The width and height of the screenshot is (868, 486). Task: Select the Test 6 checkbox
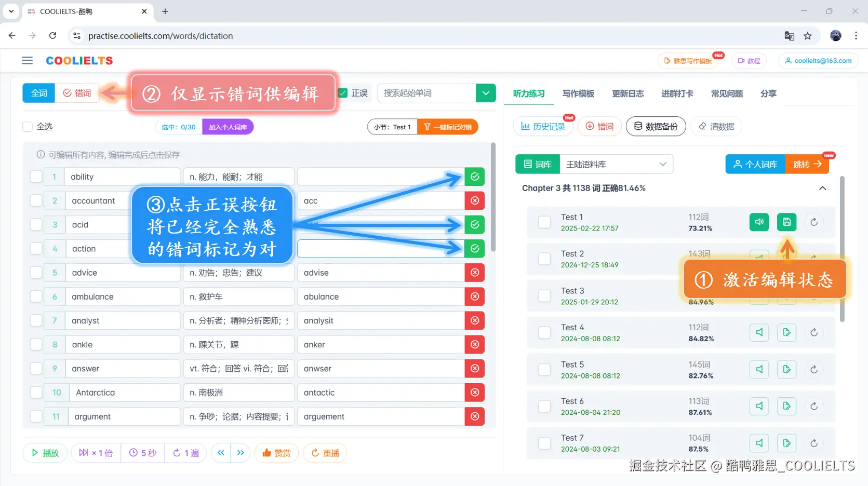click(544, 406)
